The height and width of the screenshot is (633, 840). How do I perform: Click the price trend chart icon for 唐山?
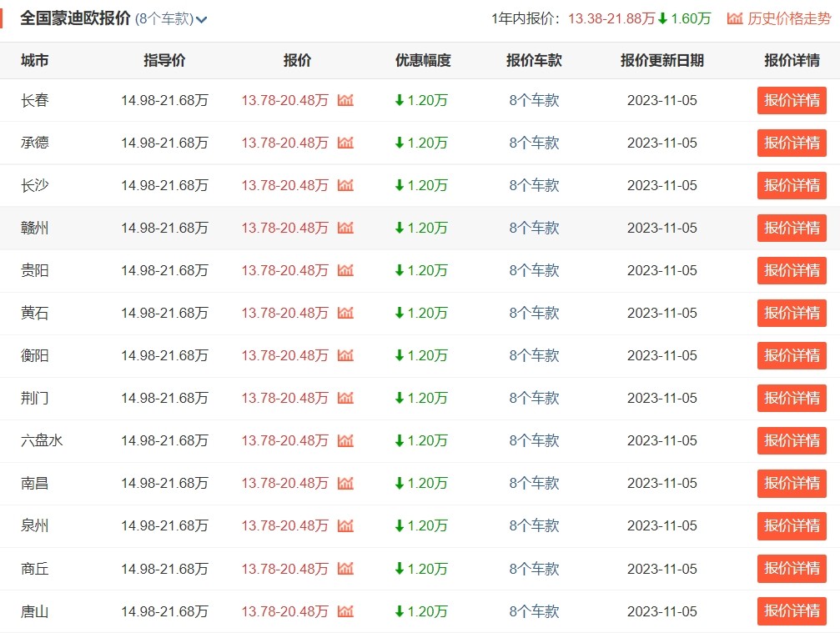point(345,611)
